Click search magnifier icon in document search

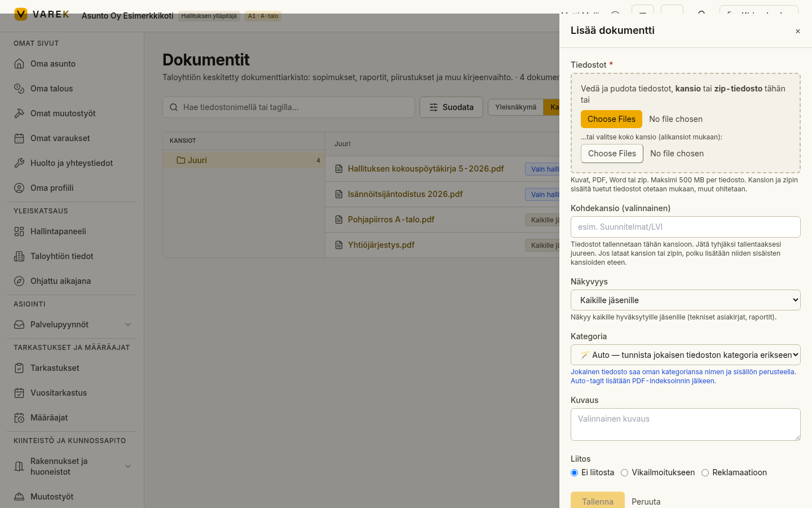click(x=174, y=107)
